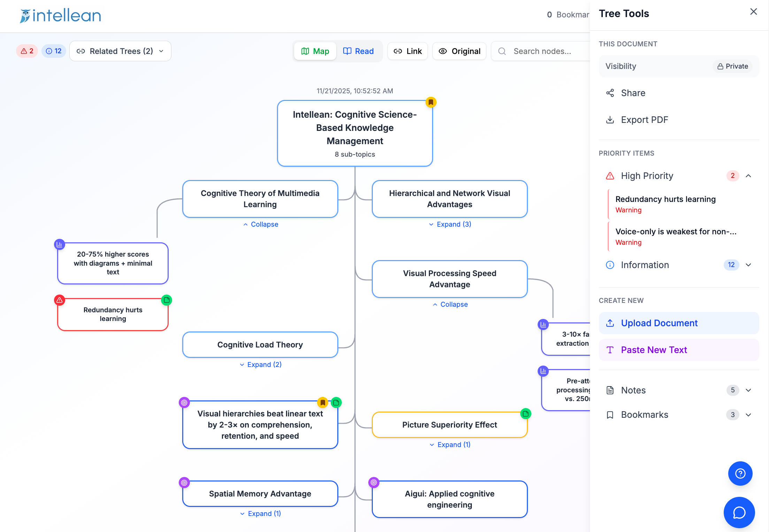Click Paste New Text

pyautogui.click(x=679, y=350)
